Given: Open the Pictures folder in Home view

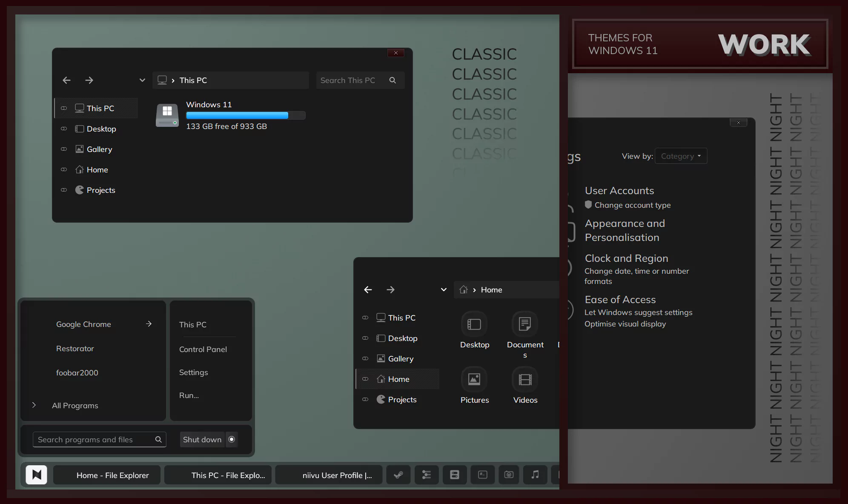Looking at the screenshot, I should click(474, 385).
